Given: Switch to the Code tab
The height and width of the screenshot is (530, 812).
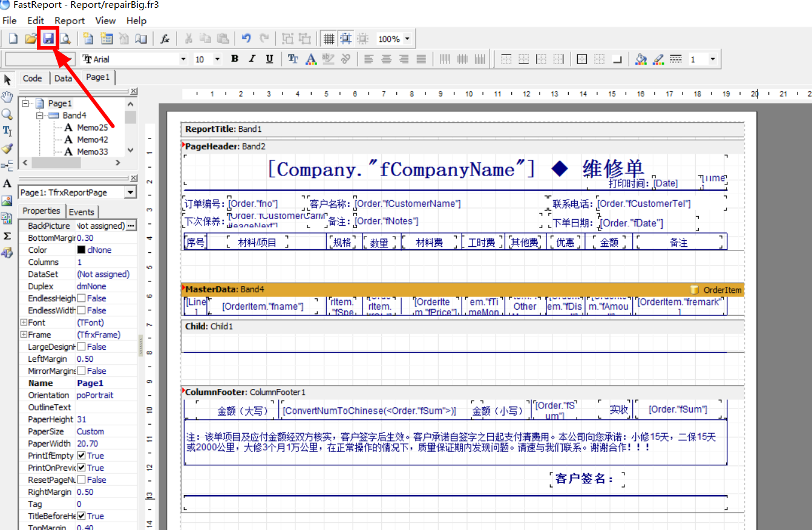Looking at the screenshot, I should tap(32, 78).
